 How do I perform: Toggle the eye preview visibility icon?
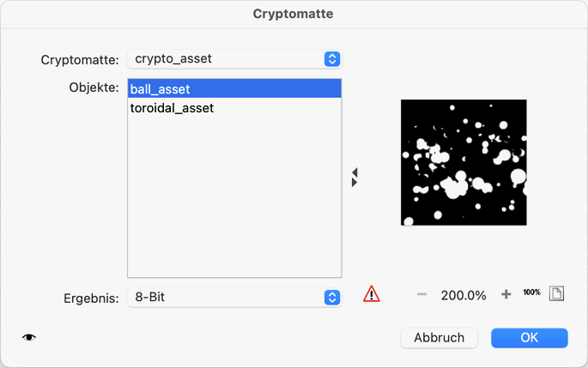coord(29,338)
